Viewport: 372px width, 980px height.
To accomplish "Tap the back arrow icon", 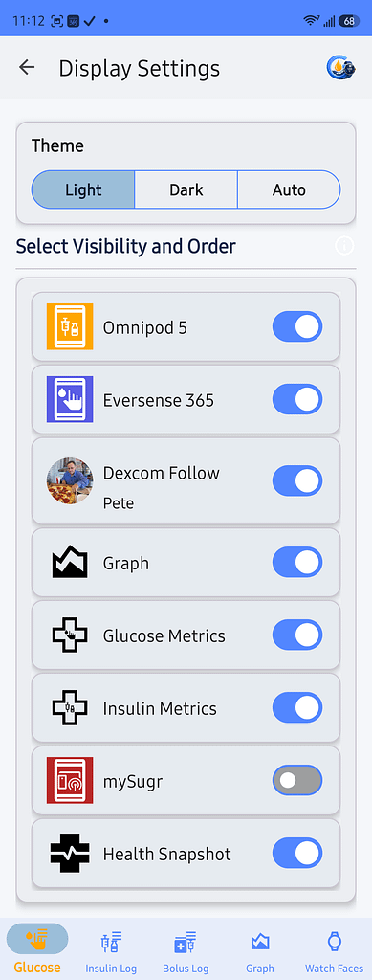I will (x=27, y=68).
